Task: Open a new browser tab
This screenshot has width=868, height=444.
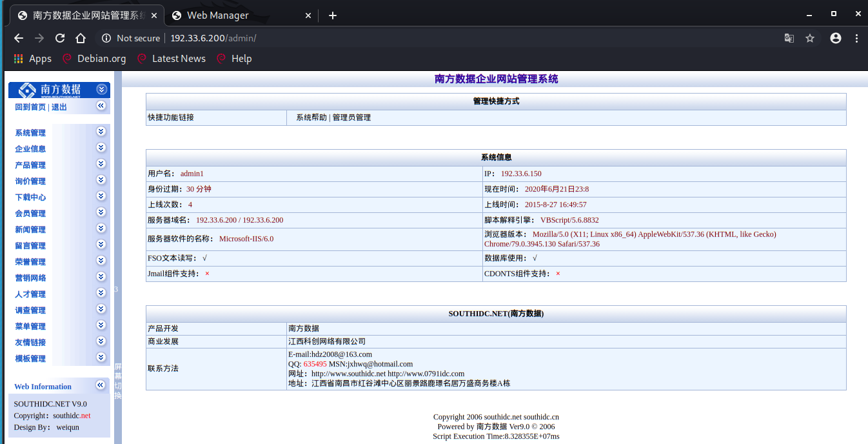Action: coord(333,15)
